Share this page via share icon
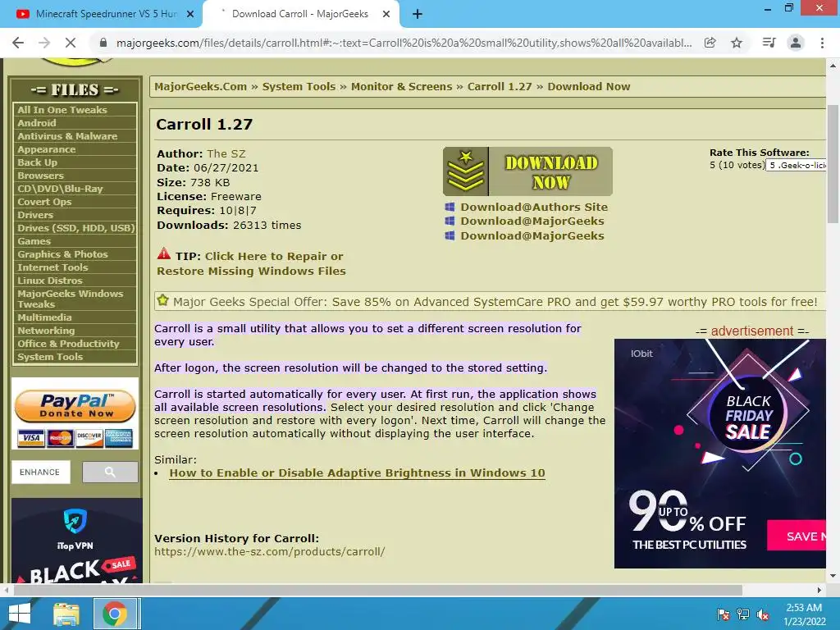 (x=710, y=43)
